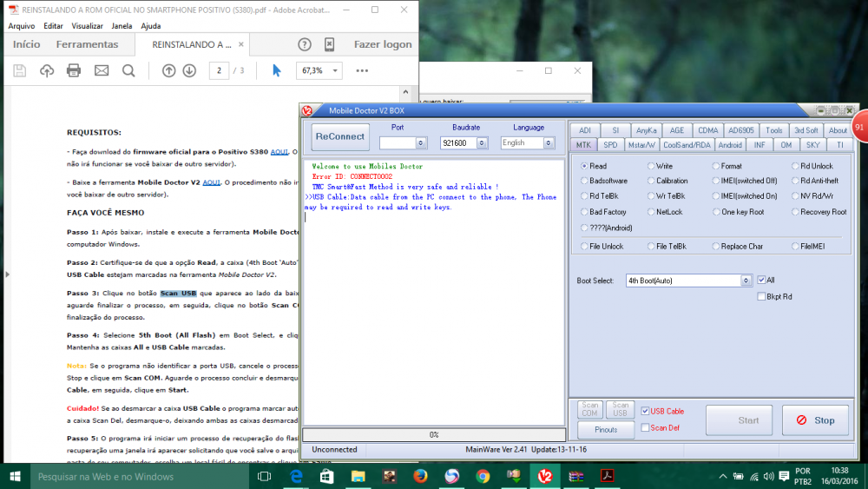This screenshot has width=868, height=489.
Task: Open Firefox from taskbar
Action: click(420, 476)
